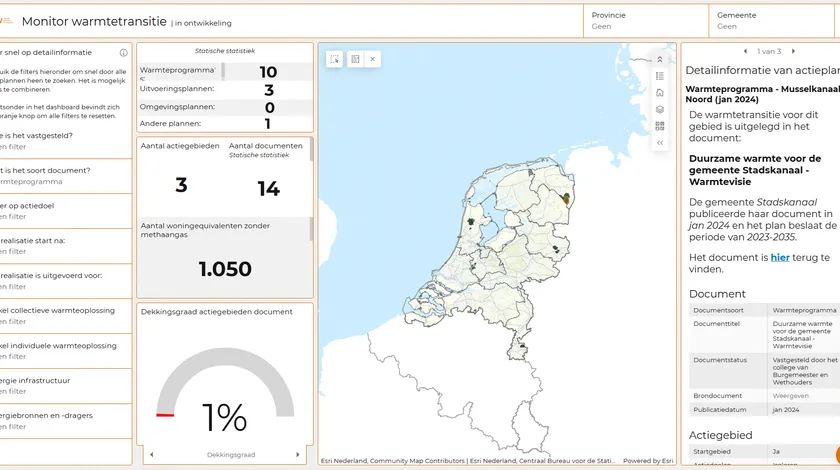Show previous Dekkingsgraad gauge page

[152, 454]
